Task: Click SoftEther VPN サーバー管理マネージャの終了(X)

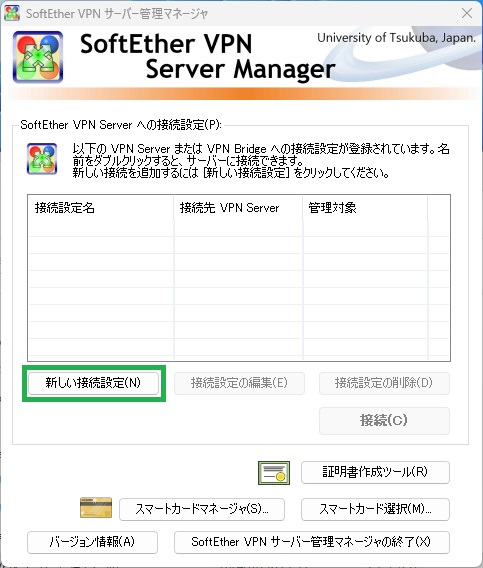Action: point(312,542)
